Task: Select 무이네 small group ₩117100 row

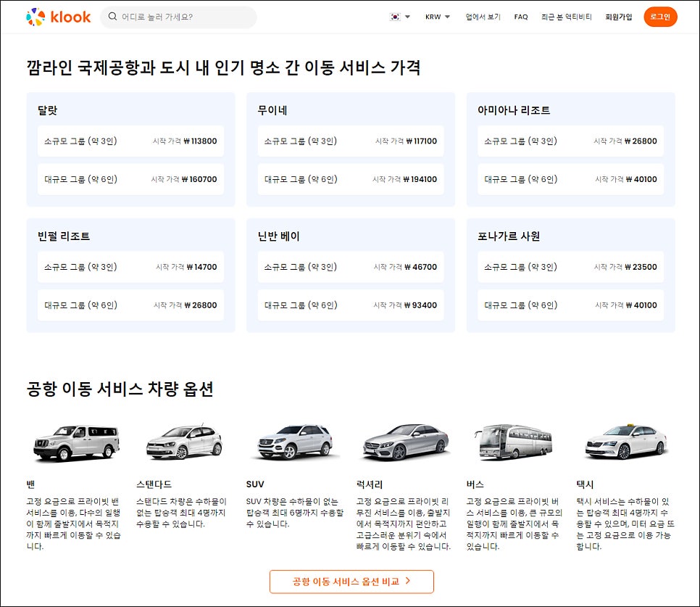Action: (x=351, y=141)
